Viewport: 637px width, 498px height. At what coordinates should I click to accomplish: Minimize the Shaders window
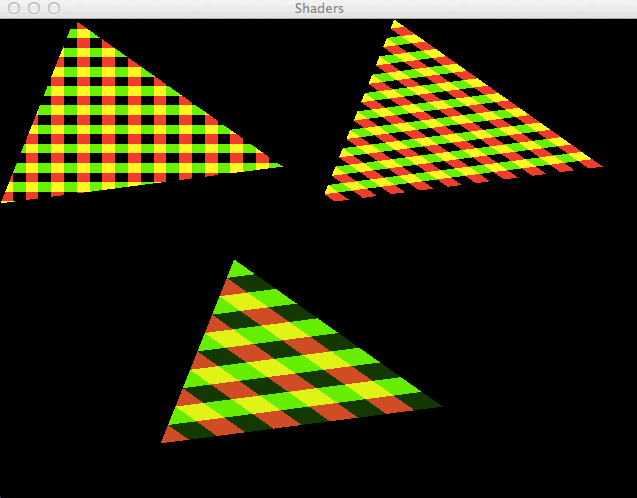[x=33, y=8]
